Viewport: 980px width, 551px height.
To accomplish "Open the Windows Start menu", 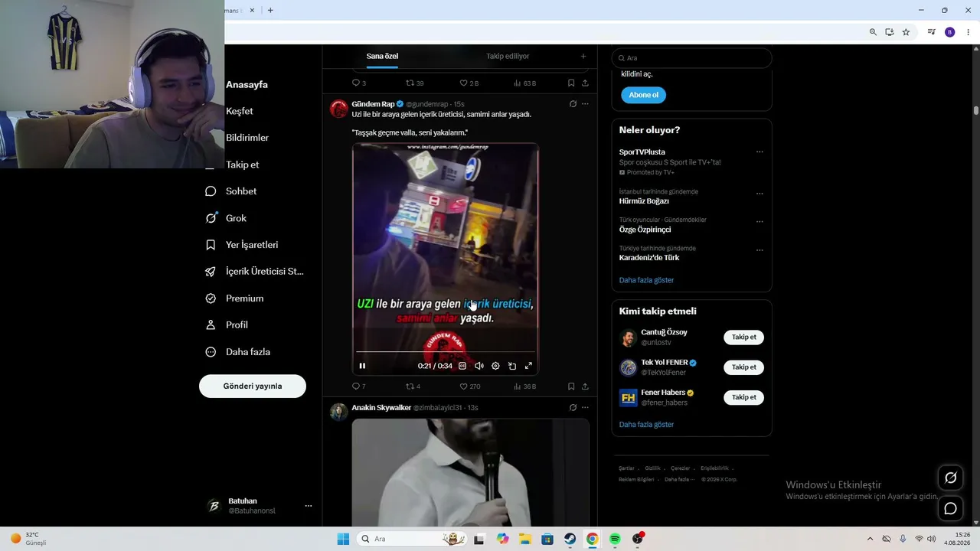I will pos(343,539).
